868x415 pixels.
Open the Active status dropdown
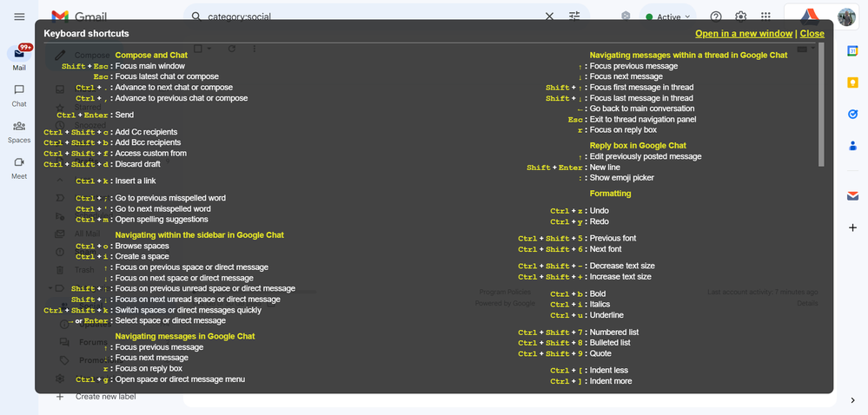tap(667, 16)
